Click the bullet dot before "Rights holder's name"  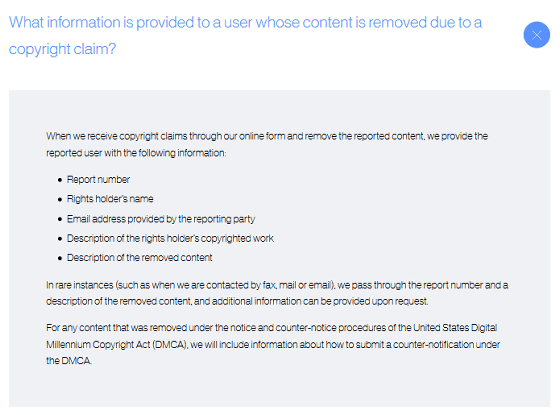[60, 200]
